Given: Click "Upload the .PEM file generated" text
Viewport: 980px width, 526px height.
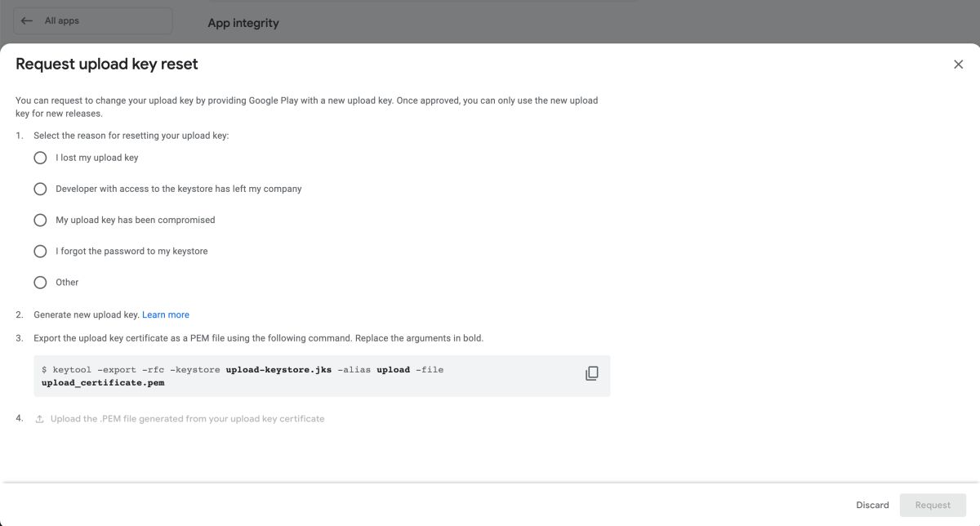Looking at the screenshot, I should (x=187, y=419).
